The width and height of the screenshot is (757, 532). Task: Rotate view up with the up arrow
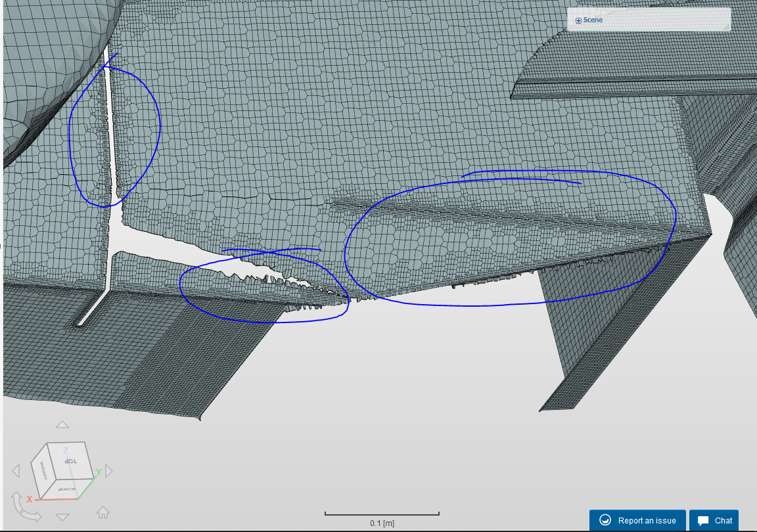62,425
